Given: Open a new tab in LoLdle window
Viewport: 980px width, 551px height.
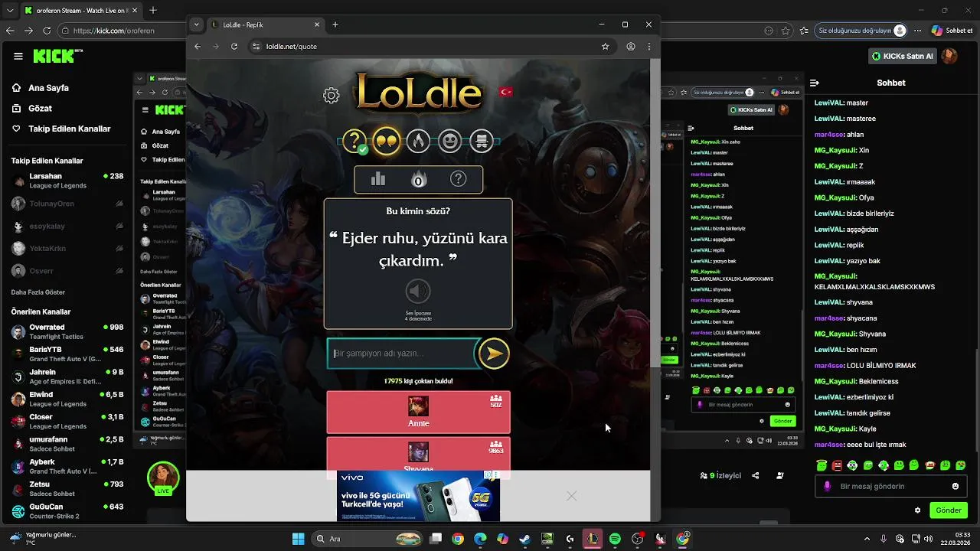Looking at the screenshot, I should point(335,24).
